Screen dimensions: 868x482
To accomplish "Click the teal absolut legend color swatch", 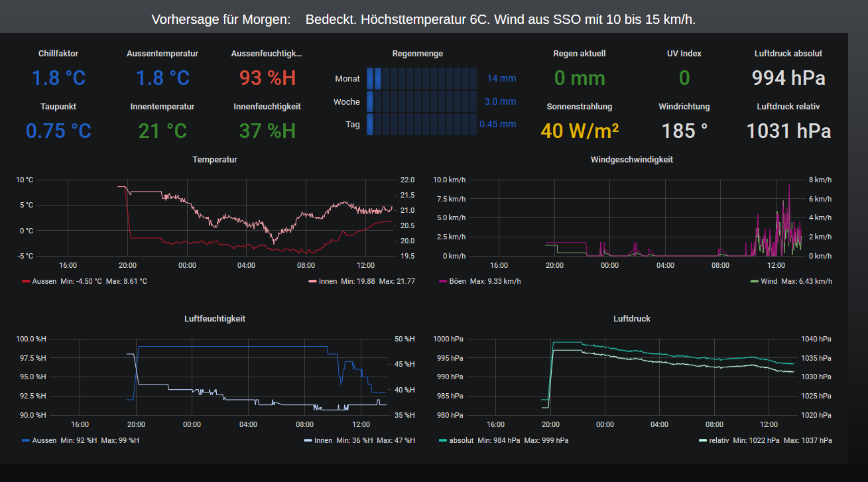I will pos(443,440).
